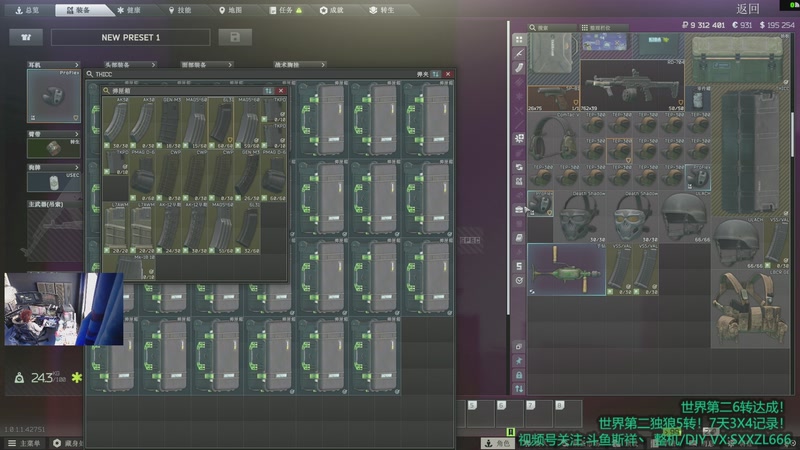Select the all-items grid filter icon
The height and width of the screenshot is (450, 800).
(x=519, y=39)
